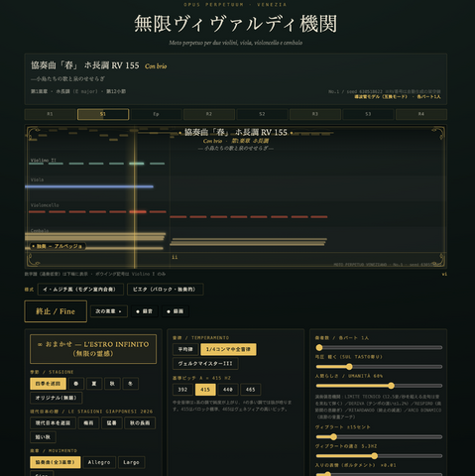This screenshot has width=475, height=476.
Task: Click the 独奏 – アルペッジョ label
Action: click(58, 246)
